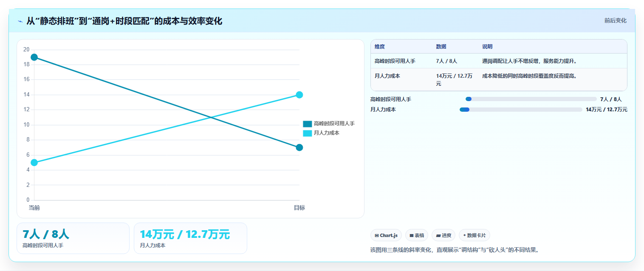The width and height of the screenshot is (644, 271).
Task: Click the 14万元 / 12.7万元 value beside progress bar
Action: [x=607, y=110]
